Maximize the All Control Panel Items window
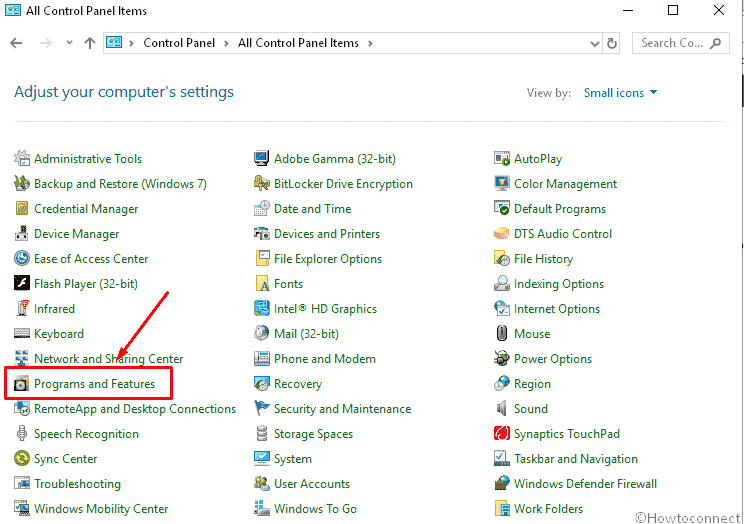 tap(673, 10)
